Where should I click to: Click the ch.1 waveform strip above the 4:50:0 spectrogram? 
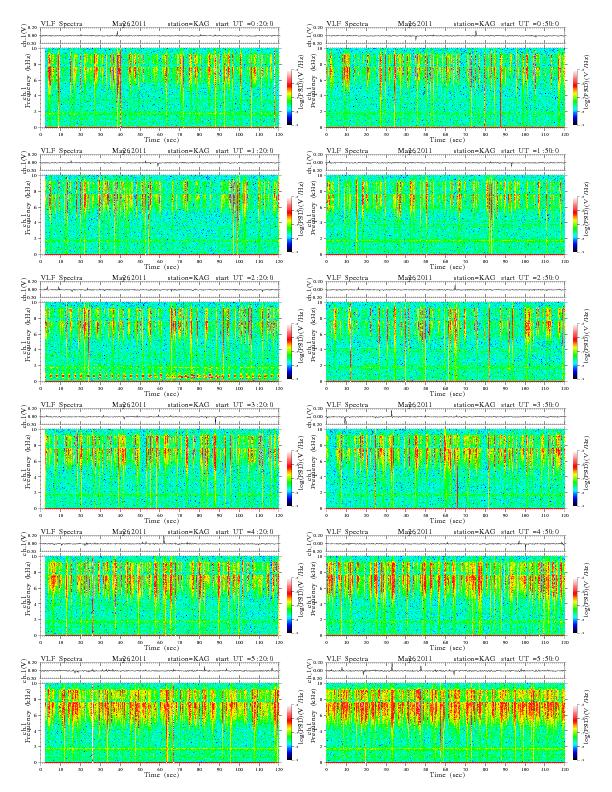tap(445, 543)
